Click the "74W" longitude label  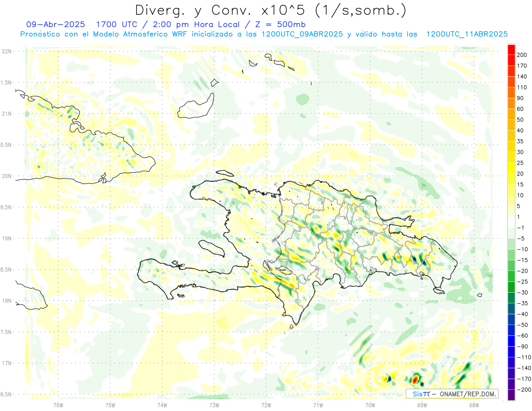162,405
